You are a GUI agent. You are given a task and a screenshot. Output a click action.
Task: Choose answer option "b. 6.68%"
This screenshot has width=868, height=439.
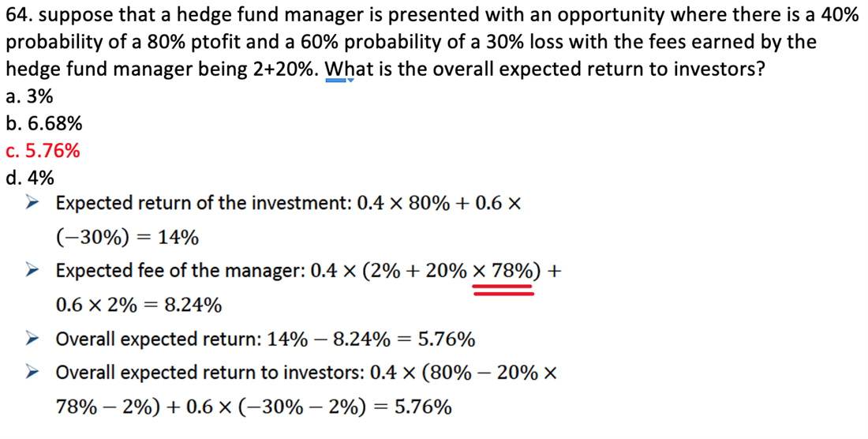pos(43,124)
